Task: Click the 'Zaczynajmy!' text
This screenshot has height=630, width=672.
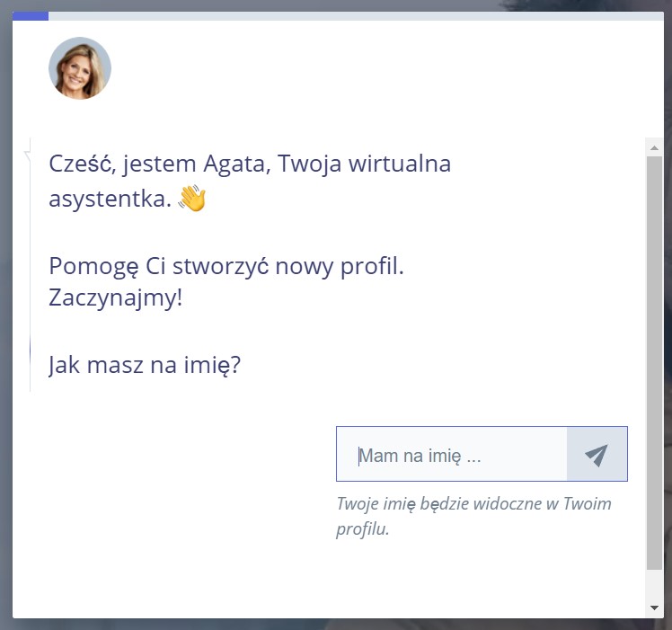Action: pos(116,297)
